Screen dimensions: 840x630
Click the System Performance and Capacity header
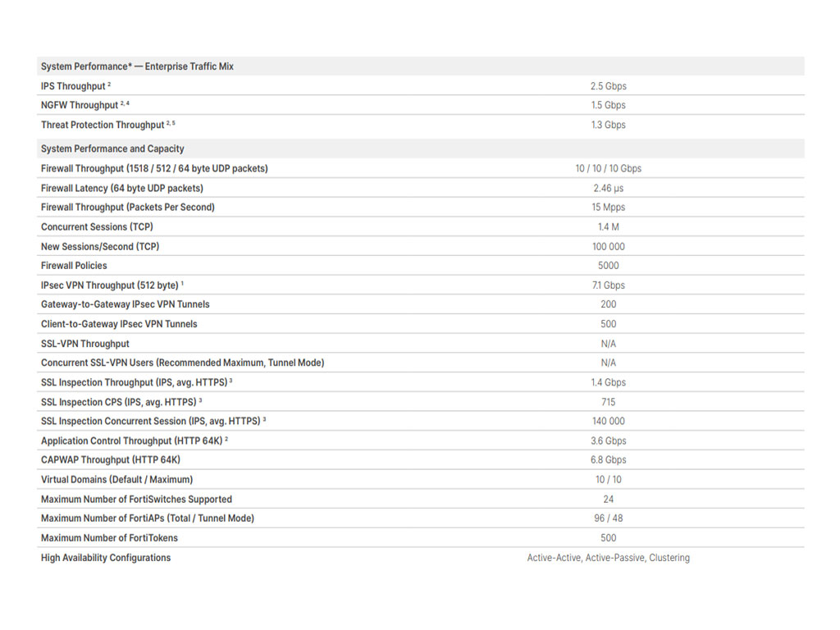point(112,149)
